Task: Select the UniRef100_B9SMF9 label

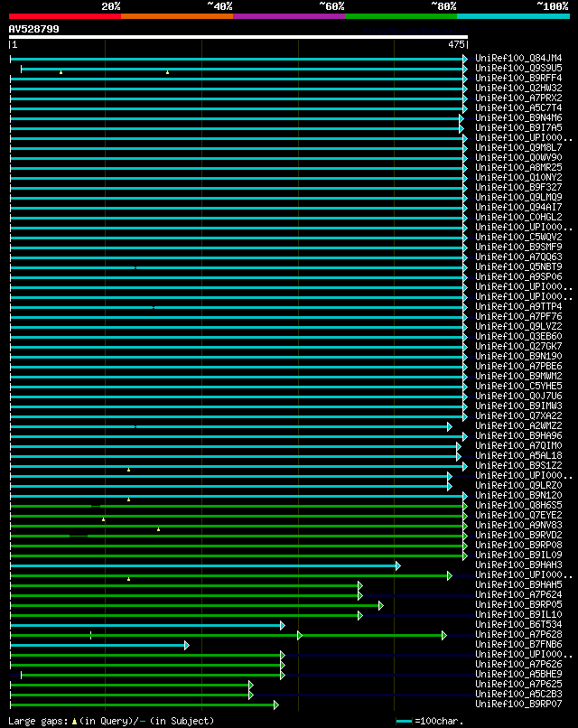Action: coord(518,247)
